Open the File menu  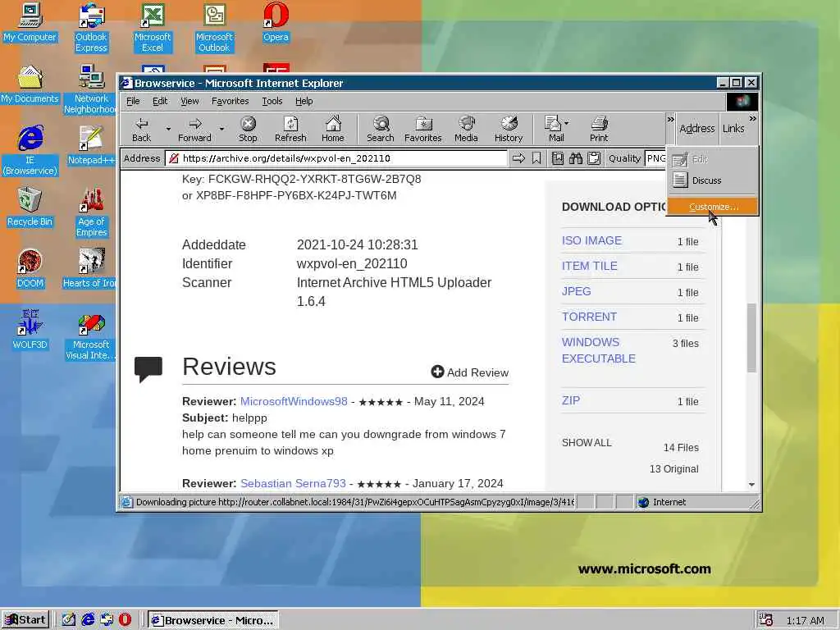tap(133, 101)
